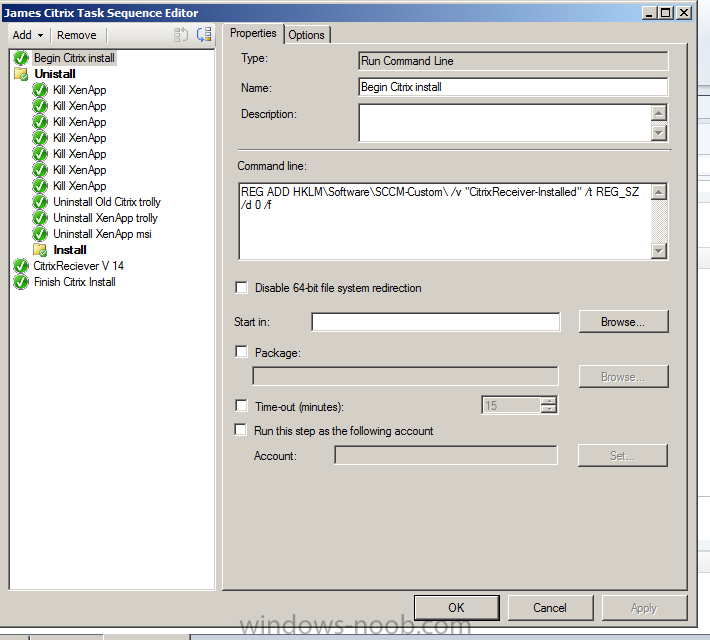
Task: Select the CitrixReciever V 14 step
Action: pos(78,266)
